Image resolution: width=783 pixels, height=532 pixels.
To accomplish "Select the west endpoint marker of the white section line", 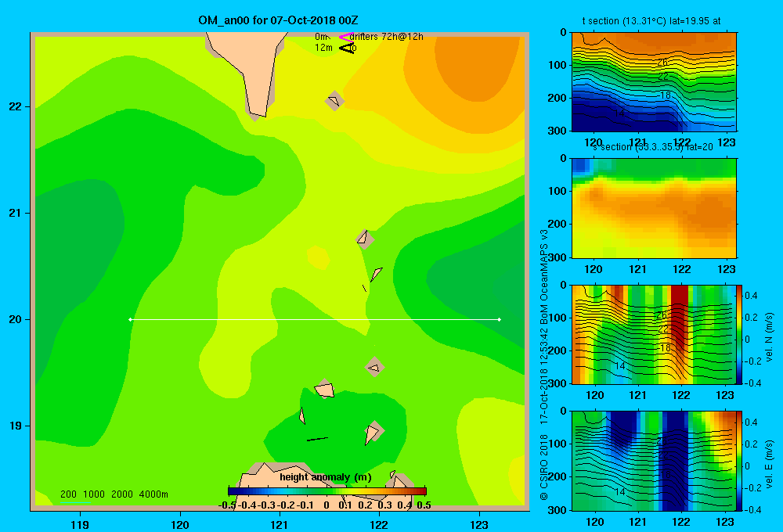I will (130, 319).
